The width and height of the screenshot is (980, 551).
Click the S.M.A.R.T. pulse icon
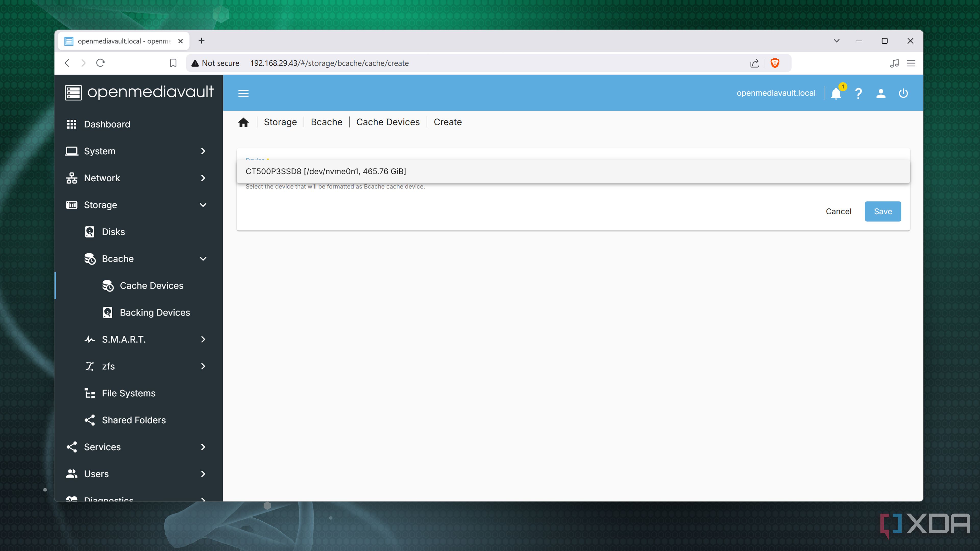coord(89,339)
